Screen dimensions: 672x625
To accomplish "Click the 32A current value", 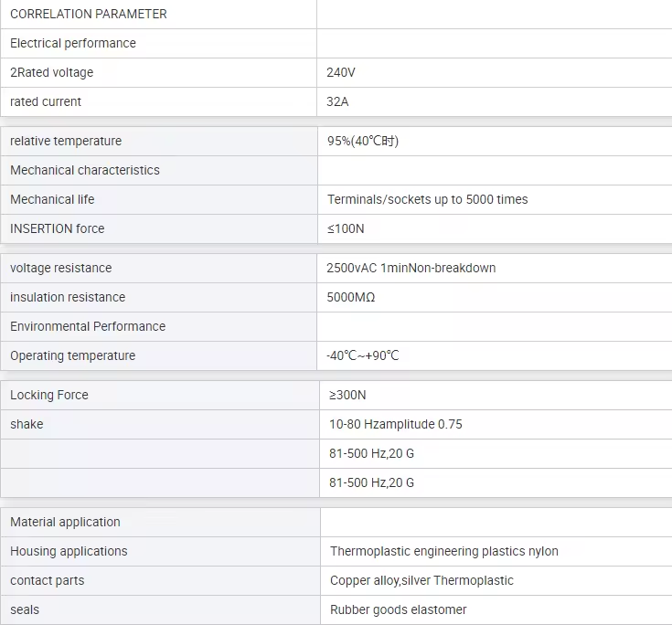I will coord(337,102).
